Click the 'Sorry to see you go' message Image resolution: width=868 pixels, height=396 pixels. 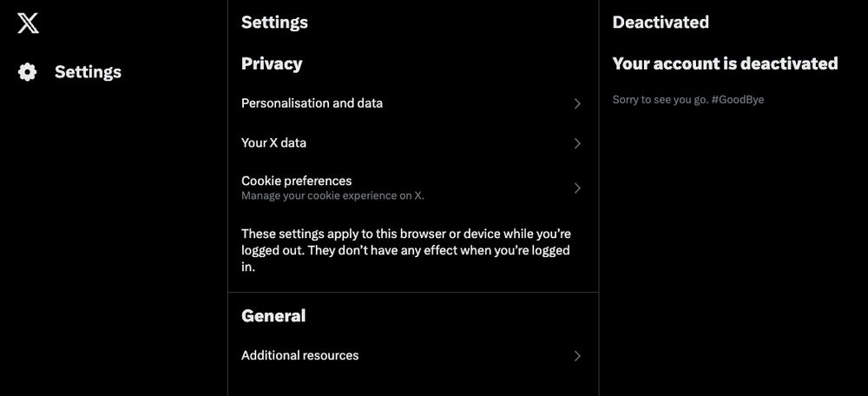coord(661,100)
